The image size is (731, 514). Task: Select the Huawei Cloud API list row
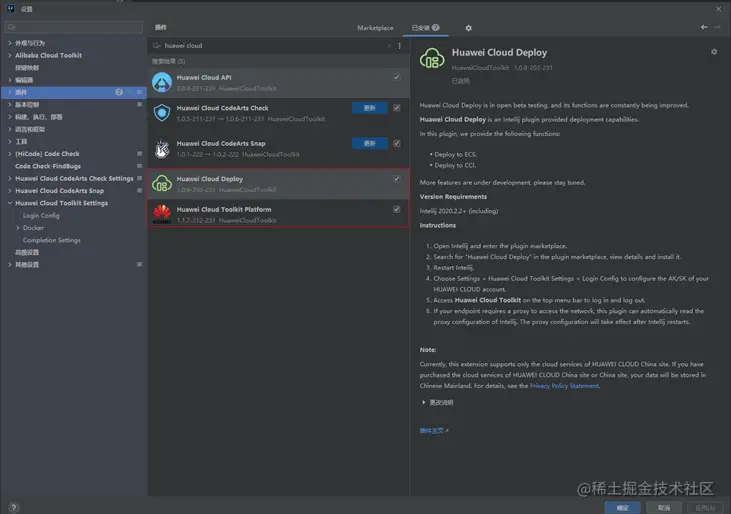click(x=278, y=82)
